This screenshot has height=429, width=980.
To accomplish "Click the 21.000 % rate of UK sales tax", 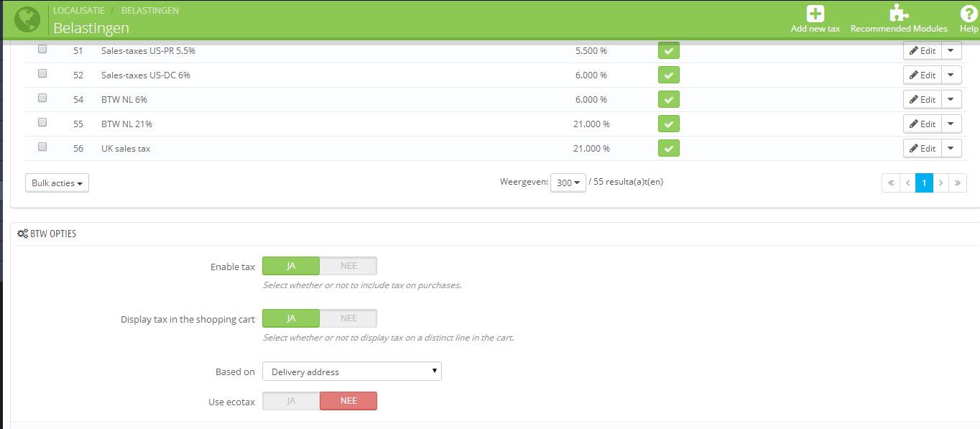I will (x=591, y=149).
